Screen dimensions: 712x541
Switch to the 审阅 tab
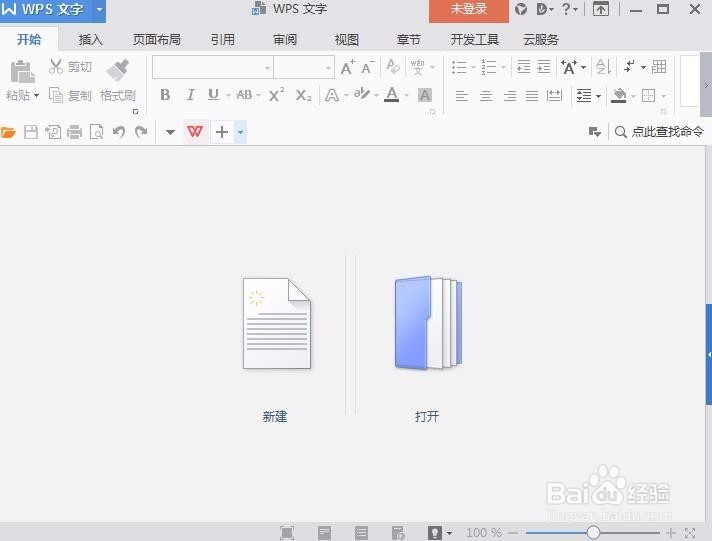[285, 40]
